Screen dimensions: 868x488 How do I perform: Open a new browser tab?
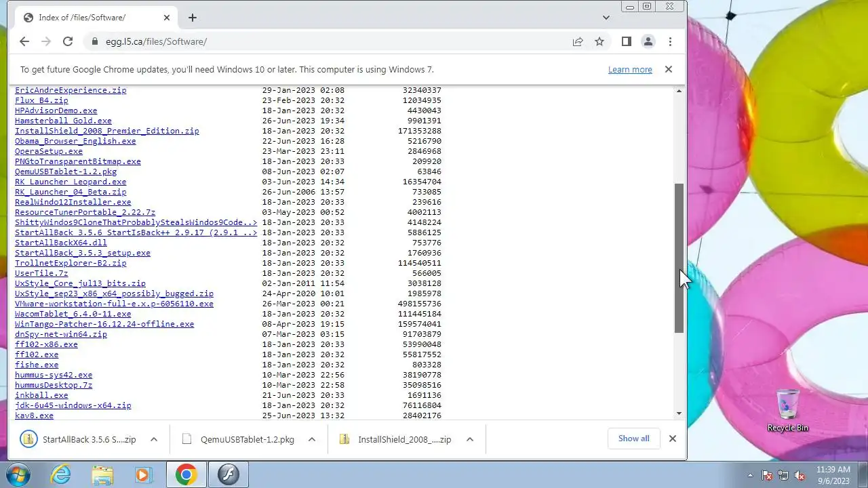click(193, 18)
